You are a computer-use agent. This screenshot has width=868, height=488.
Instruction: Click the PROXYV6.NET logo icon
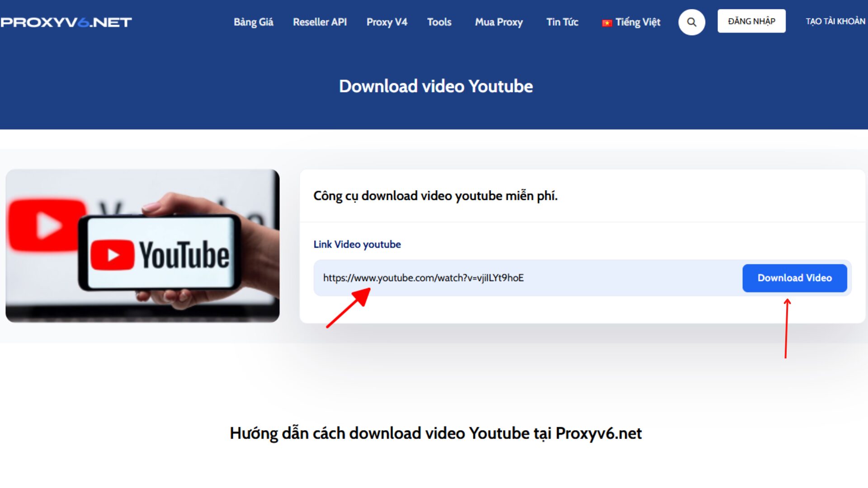(x=66, y=23)
